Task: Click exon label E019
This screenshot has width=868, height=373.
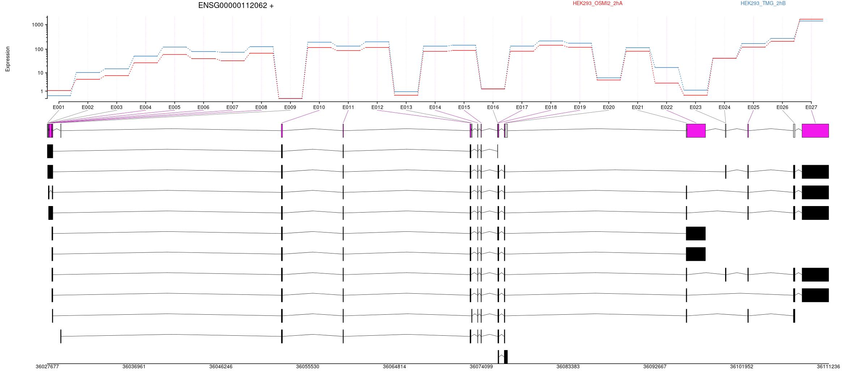Action: coord(580,107)
